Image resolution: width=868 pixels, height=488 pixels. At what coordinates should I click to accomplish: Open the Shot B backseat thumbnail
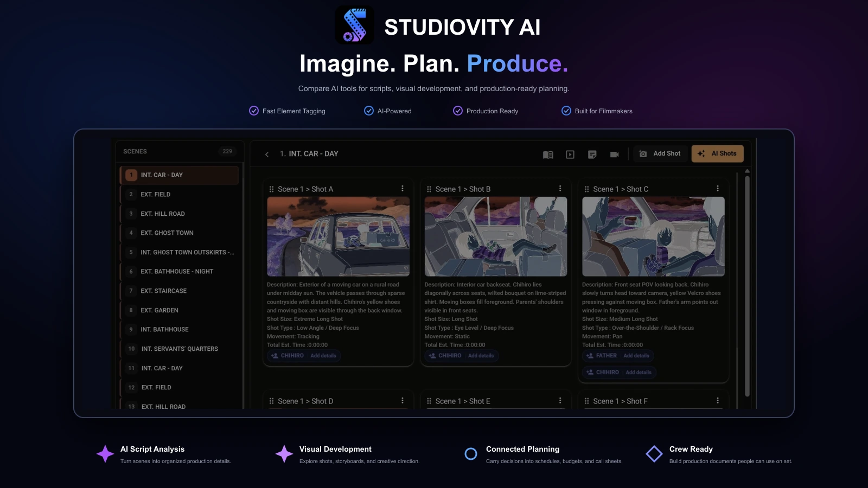coord(496,236)
